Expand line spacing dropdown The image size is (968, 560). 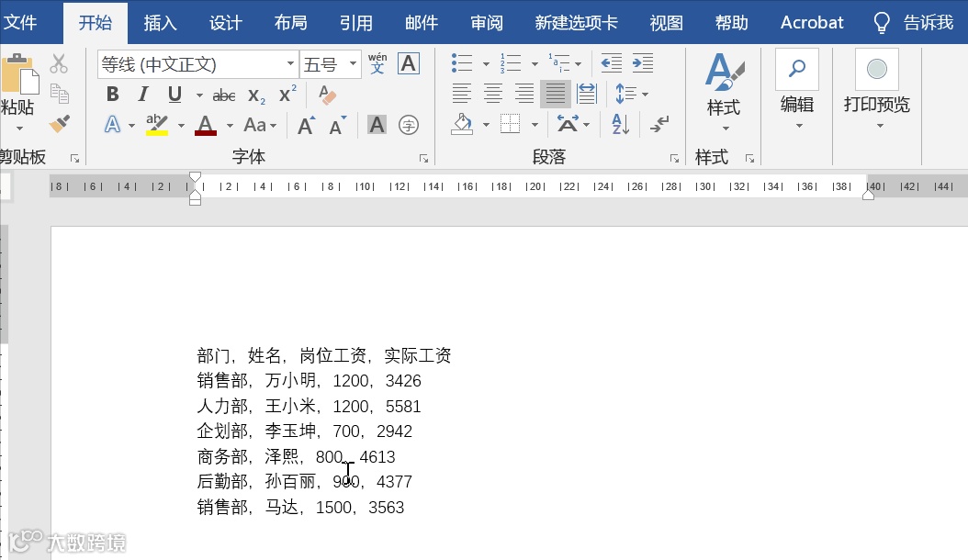tap(645, 95)
